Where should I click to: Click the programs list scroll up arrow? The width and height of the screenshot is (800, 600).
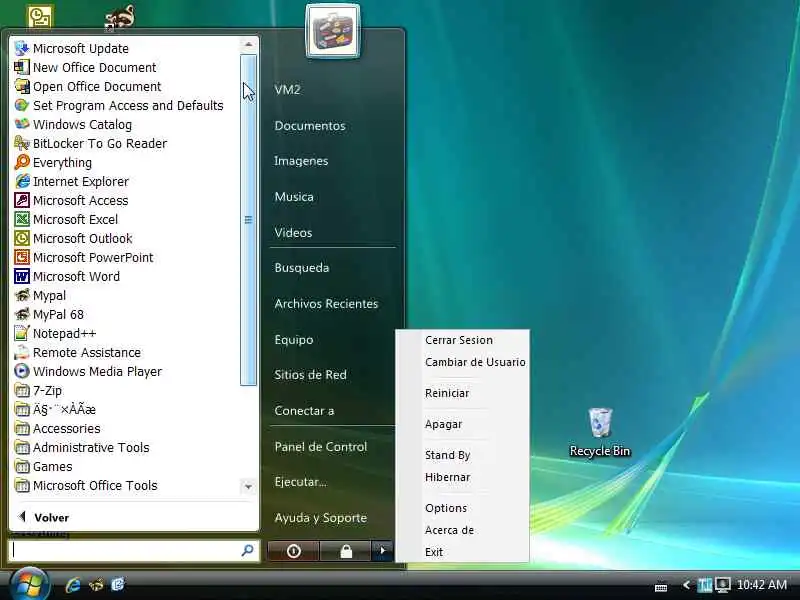click(x=248, y=45)
